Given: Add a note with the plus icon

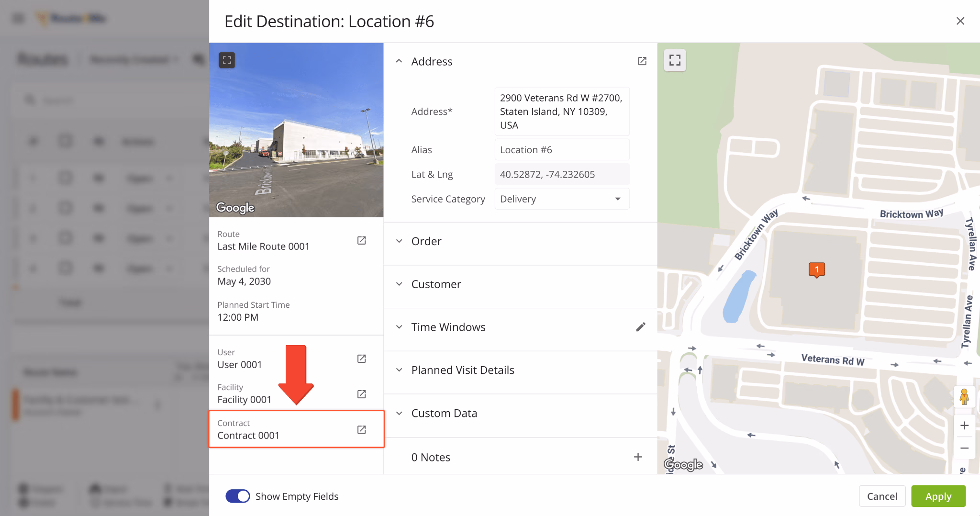Looking at the screenshot, I should click(x=638, y=457).
